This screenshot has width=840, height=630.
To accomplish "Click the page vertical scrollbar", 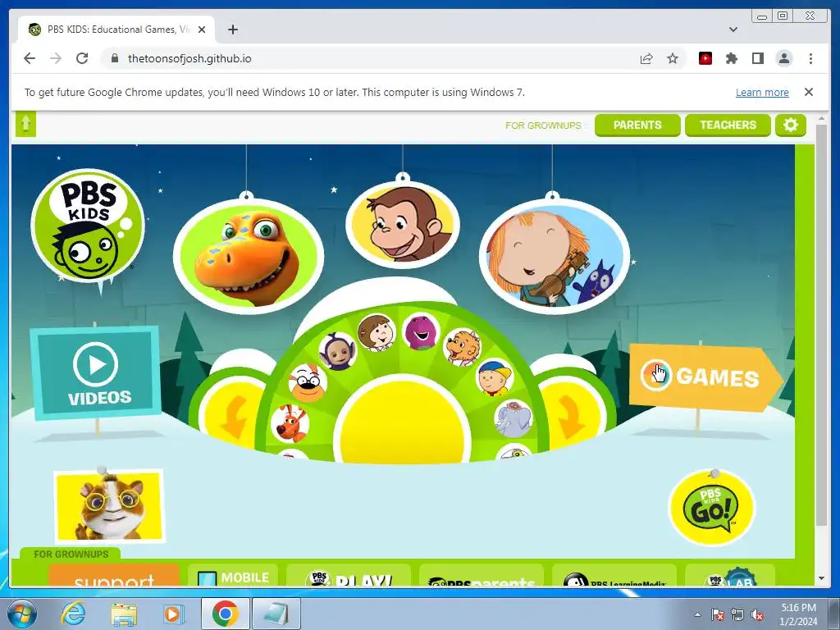I will click(x=821, y=325).
